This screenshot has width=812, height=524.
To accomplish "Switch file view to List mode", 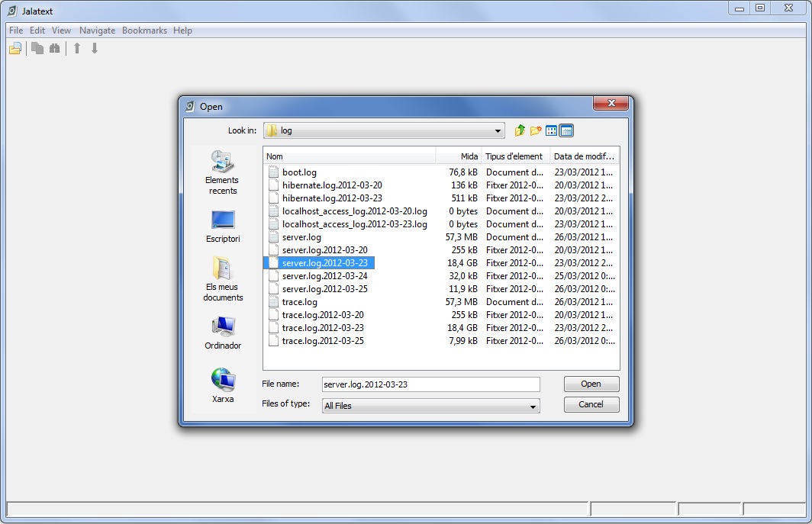I will pyautogui.click(x=551, y=130).
